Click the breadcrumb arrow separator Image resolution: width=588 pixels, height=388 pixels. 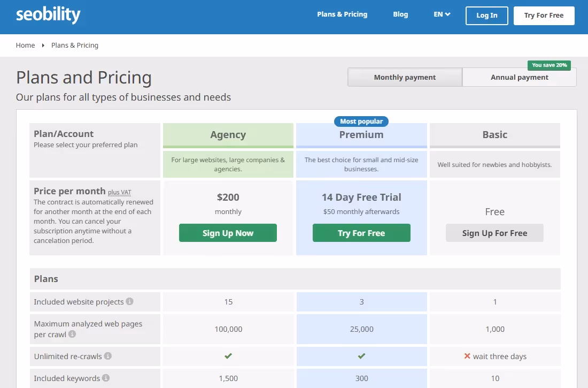(x=43, y=45)
